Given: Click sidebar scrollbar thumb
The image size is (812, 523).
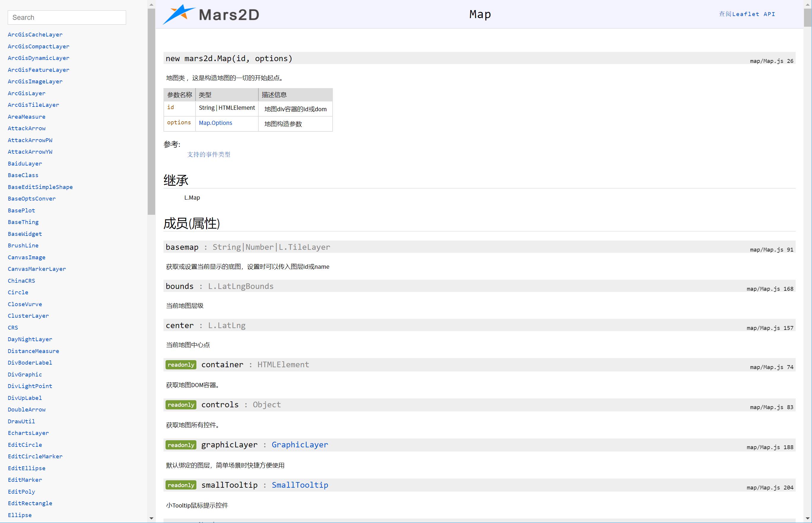Looking at the screenshot, I should click(x=152, y=112).
